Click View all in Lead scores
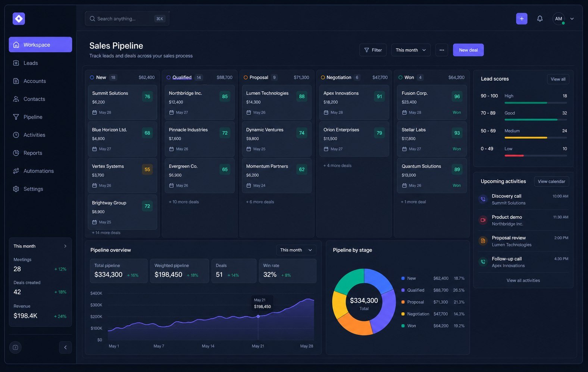 tap(558, 79)
